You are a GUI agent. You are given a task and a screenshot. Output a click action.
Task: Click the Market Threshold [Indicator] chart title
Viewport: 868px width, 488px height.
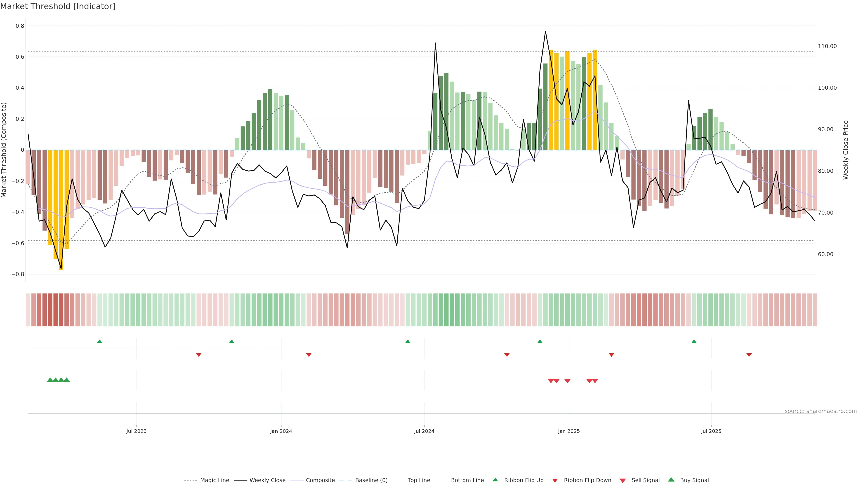[58, 6]
